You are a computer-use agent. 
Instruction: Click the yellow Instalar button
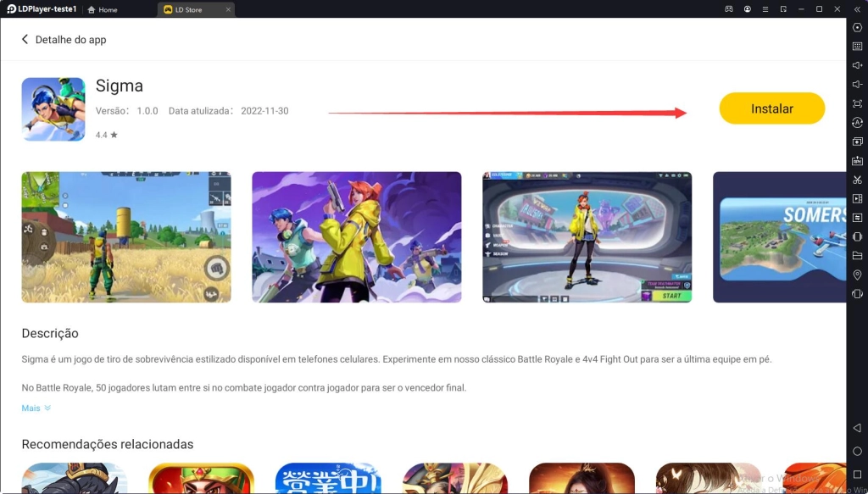771,108
